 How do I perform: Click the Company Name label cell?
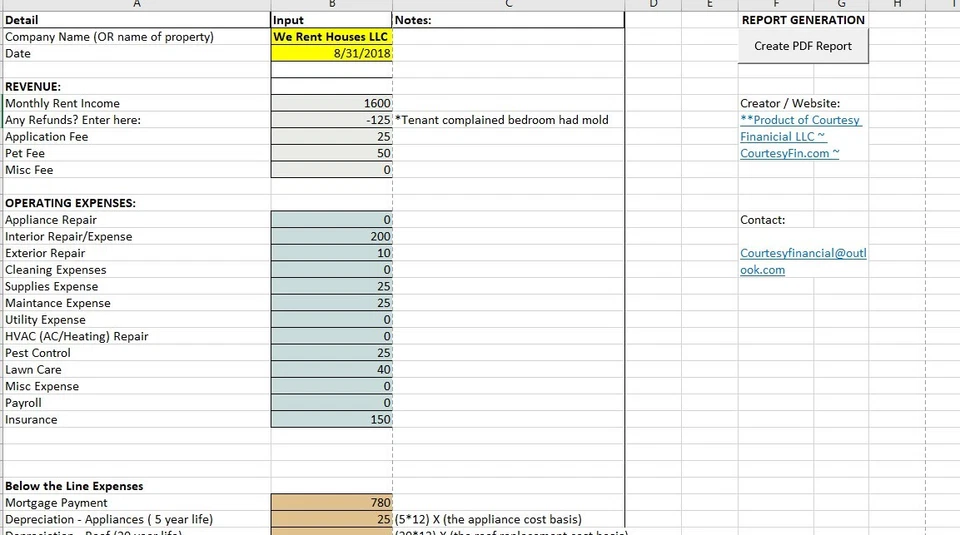(x=137, y=37)
